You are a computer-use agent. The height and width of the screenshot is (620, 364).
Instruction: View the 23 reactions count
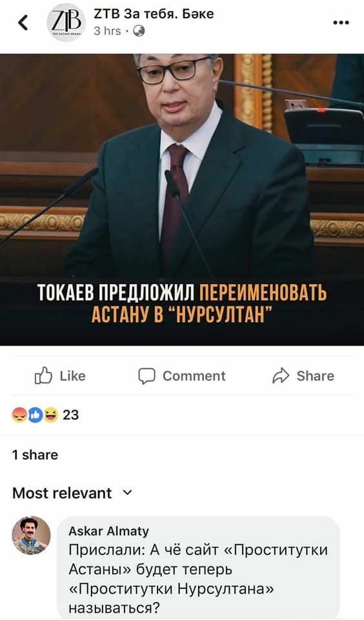(71, 415)
